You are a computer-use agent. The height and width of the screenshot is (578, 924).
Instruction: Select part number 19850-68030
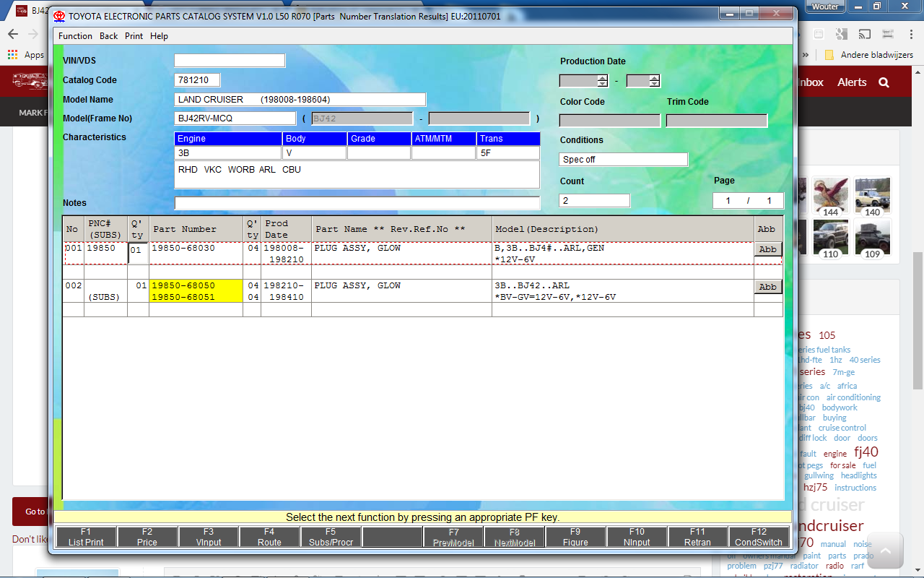pyautogui.click(x=183, y=248)
